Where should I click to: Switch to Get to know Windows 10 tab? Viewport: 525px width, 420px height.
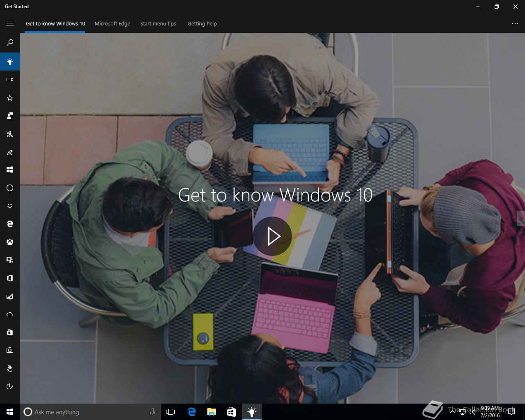tap(55, 23)
